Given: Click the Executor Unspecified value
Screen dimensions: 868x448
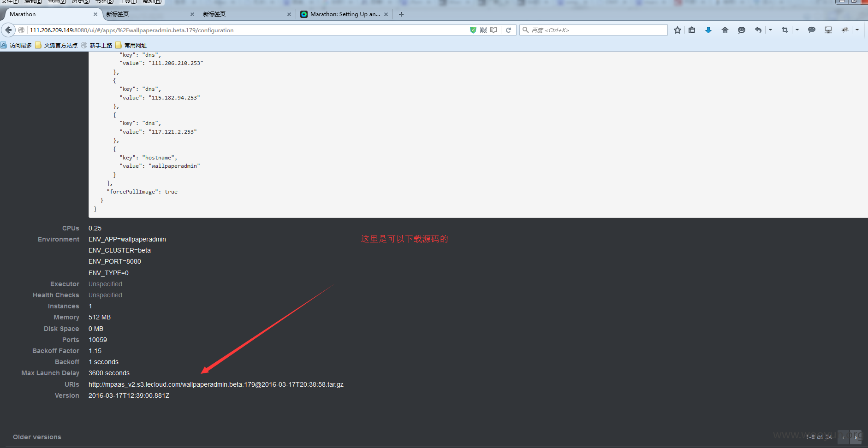Looking at the screenshot, I should (x=105, y=284).
